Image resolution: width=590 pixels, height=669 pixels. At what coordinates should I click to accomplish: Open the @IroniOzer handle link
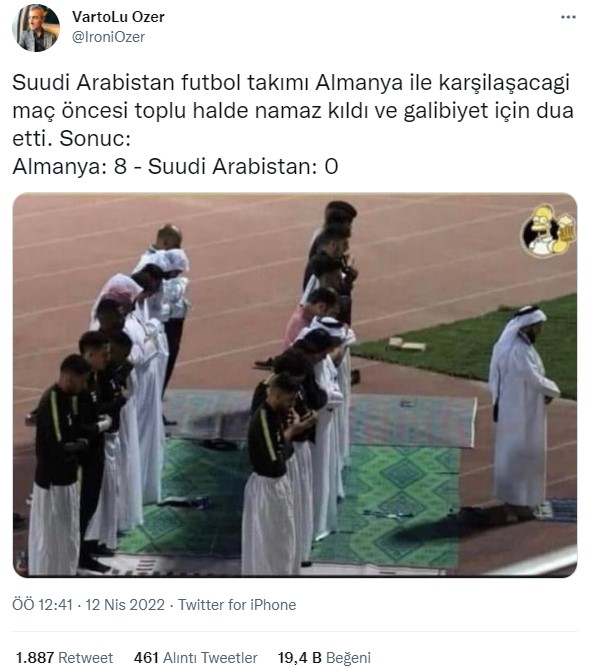click(x=108, y=37)
